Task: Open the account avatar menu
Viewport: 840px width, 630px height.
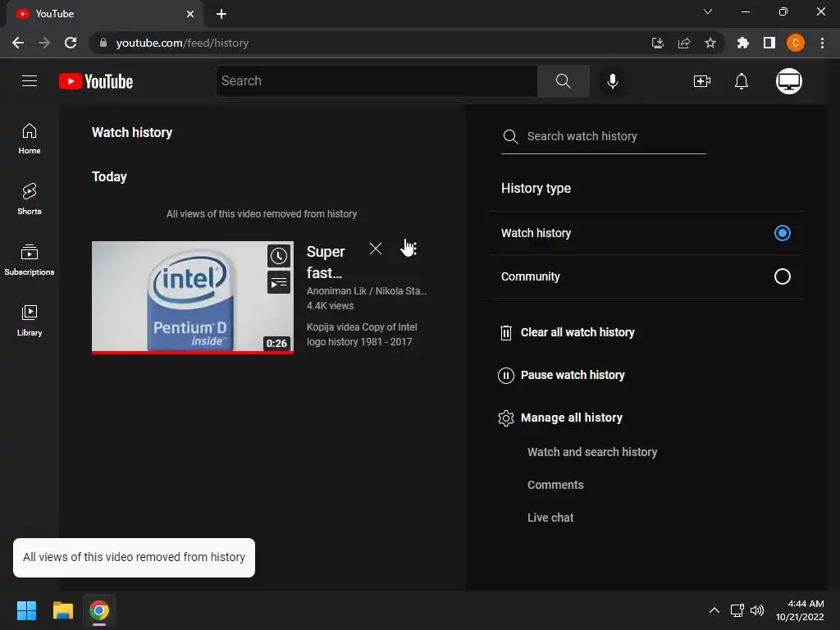Action: (x=788, y=81)
